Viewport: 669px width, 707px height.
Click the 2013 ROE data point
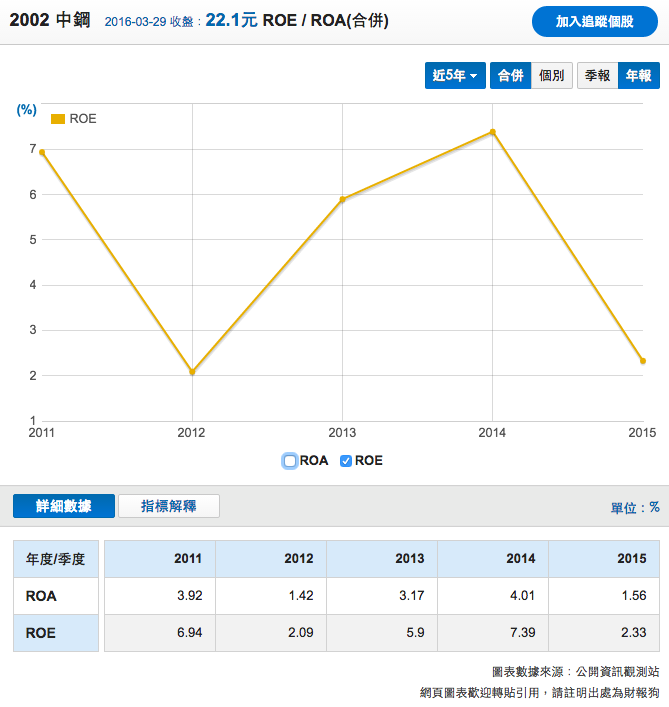(x=342, y=199)
